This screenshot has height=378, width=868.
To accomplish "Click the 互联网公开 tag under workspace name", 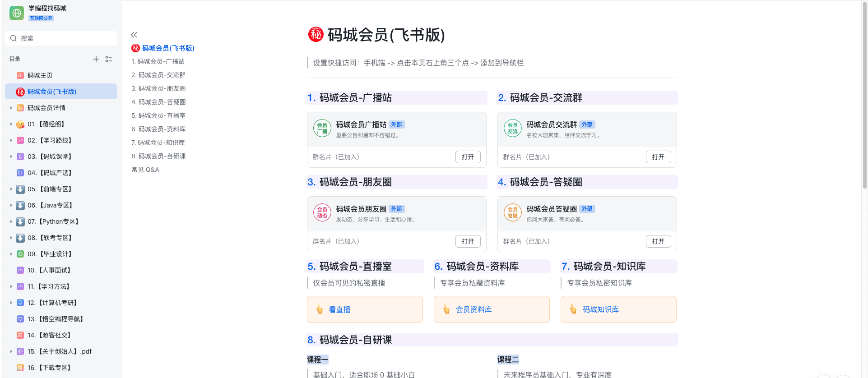I will pos(41,18).
